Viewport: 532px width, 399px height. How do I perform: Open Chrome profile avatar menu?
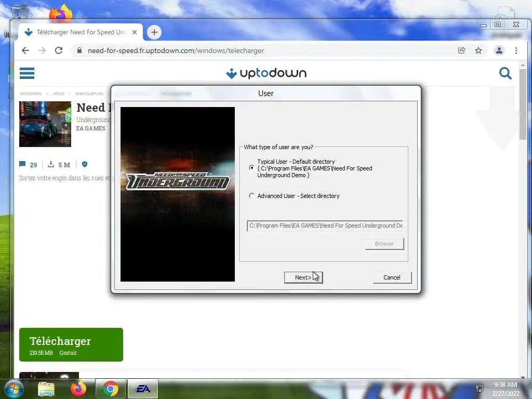pyautogui.click(x=499, y=50)
